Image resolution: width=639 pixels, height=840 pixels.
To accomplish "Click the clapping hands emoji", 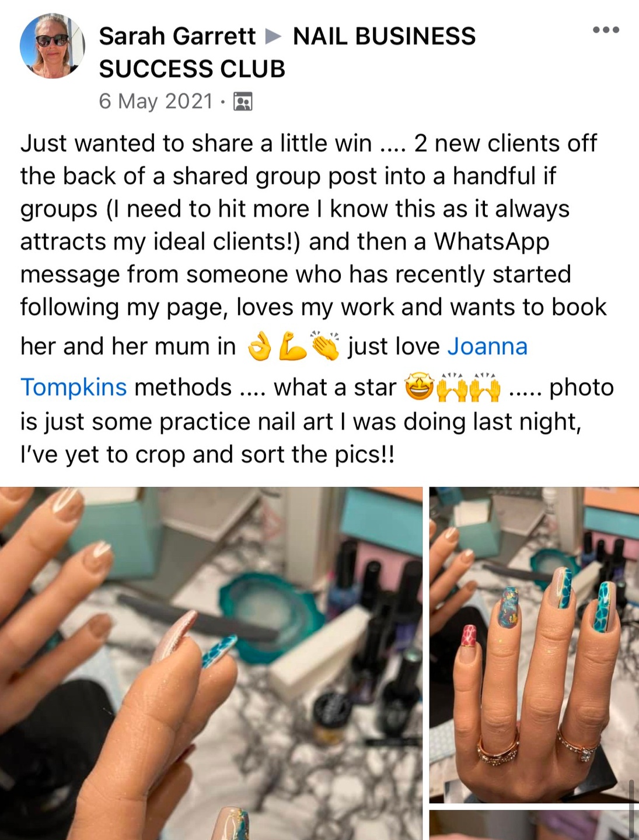I will click(326, 346).
